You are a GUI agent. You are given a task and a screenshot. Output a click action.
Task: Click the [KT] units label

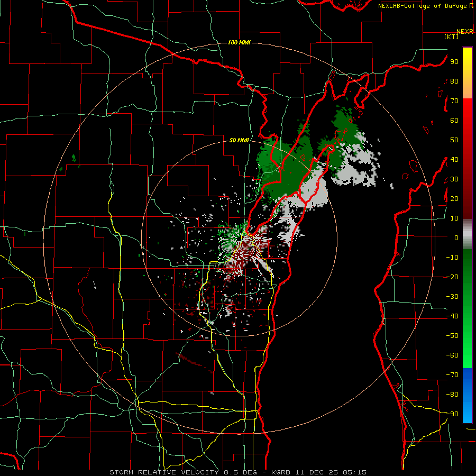pos(452,36)
